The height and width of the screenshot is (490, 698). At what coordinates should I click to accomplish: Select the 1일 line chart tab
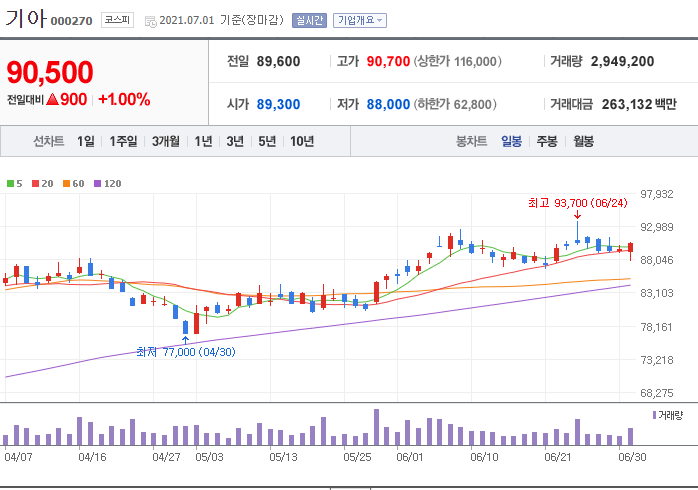85,142
